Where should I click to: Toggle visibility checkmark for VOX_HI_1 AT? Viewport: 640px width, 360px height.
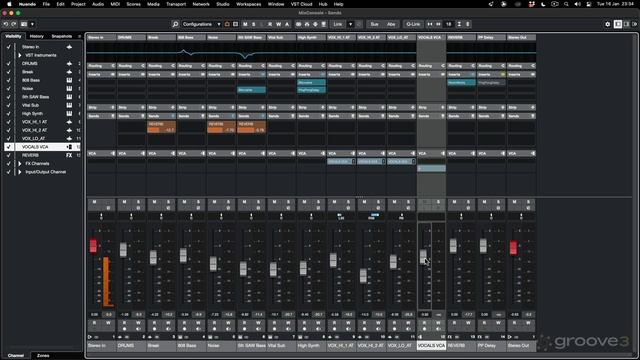click(8, 122)
